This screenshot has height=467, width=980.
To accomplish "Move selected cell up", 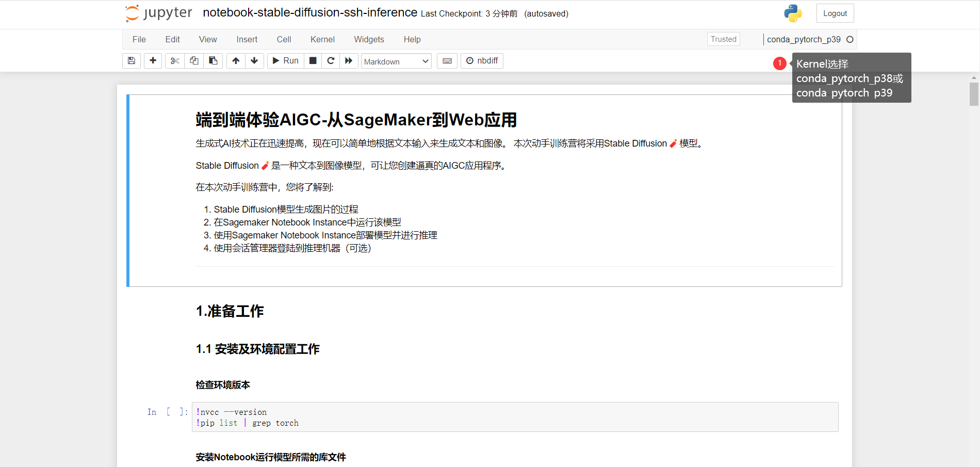I will tap(235, 60).
